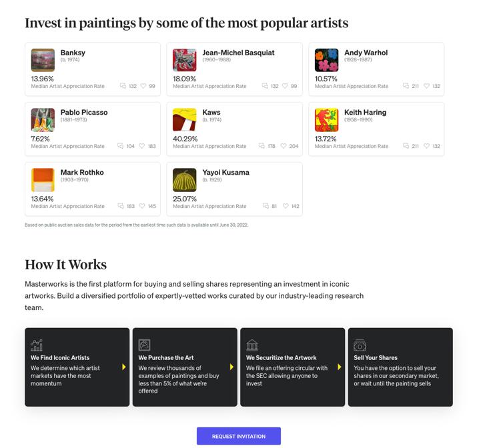Open comments on the Pablo Picasso card
Viewport: 493px width, 448px height.
[x=121, y=146]
